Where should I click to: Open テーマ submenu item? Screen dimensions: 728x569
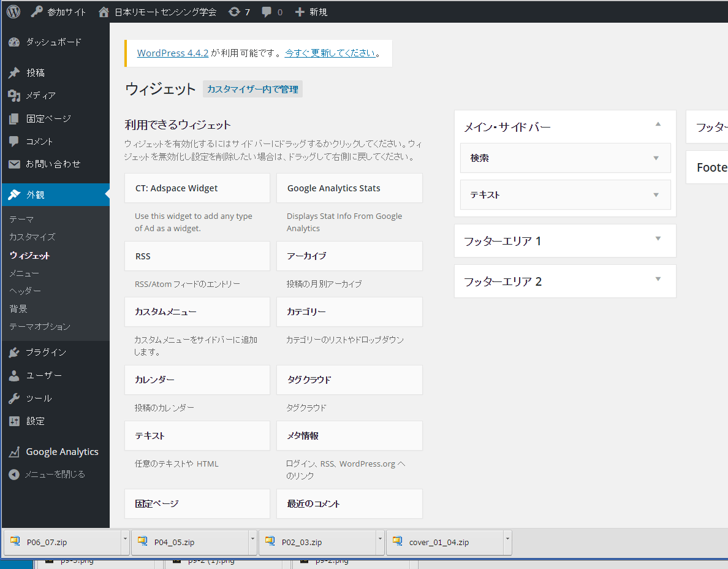pos(21,220)
